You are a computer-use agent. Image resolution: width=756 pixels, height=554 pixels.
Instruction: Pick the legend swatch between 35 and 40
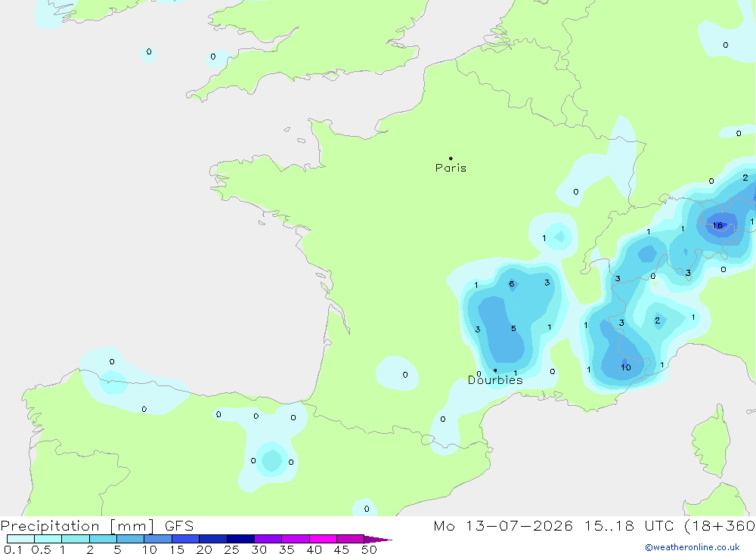pyautogui.click(x=296, y=539)
